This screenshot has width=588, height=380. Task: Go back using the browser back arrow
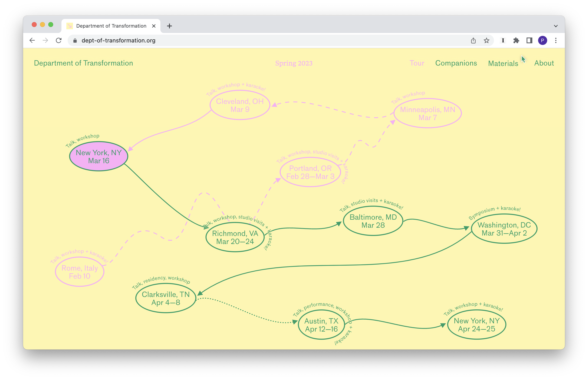[32, 40]
